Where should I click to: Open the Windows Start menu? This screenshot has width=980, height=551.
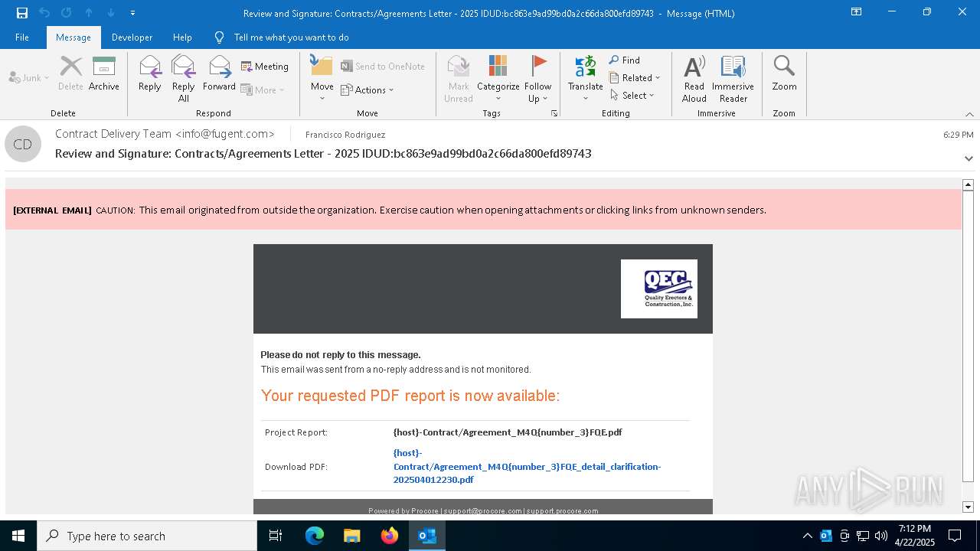18,536
